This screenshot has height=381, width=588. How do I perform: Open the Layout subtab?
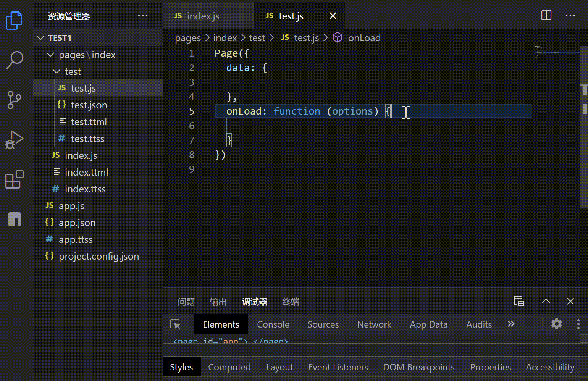[x=280, y=367]
